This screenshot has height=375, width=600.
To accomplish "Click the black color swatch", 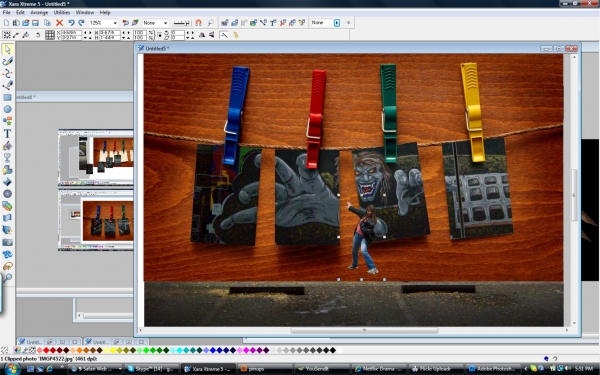I will coord(333,350).
